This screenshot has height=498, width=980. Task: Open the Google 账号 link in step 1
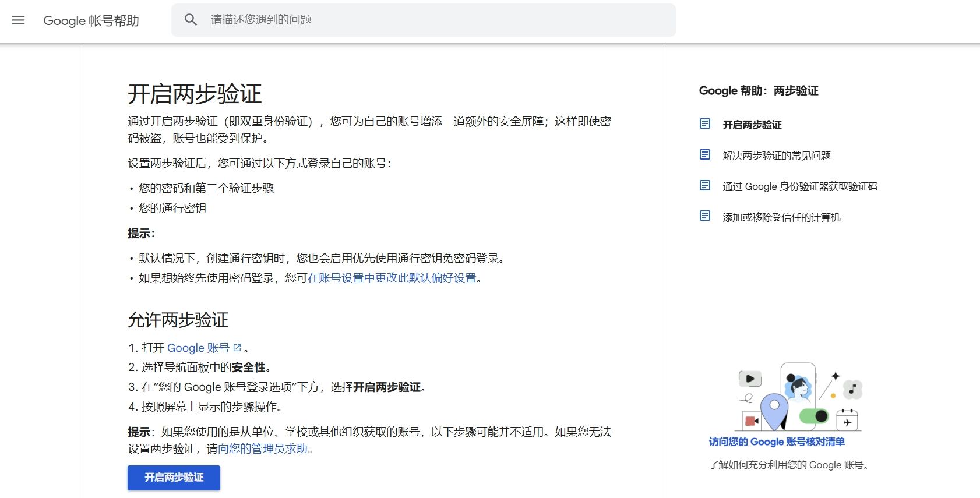(198, 348)
